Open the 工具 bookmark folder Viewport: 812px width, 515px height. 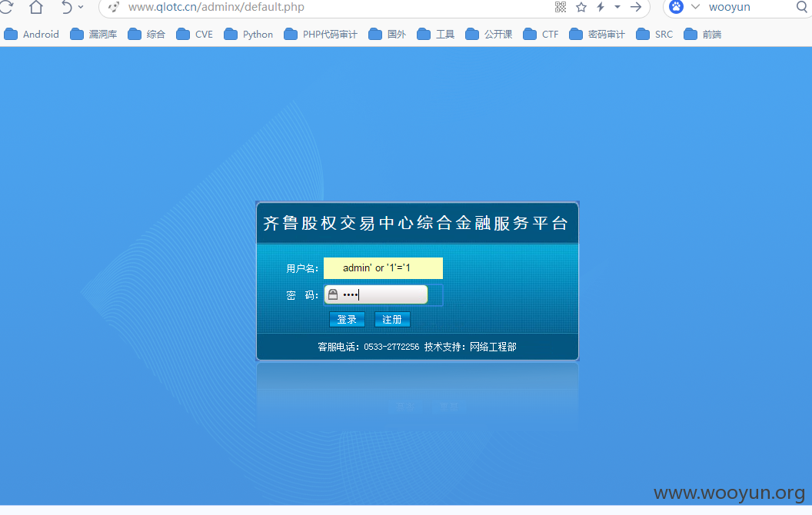pyautogui.click(x=436, y=34)
